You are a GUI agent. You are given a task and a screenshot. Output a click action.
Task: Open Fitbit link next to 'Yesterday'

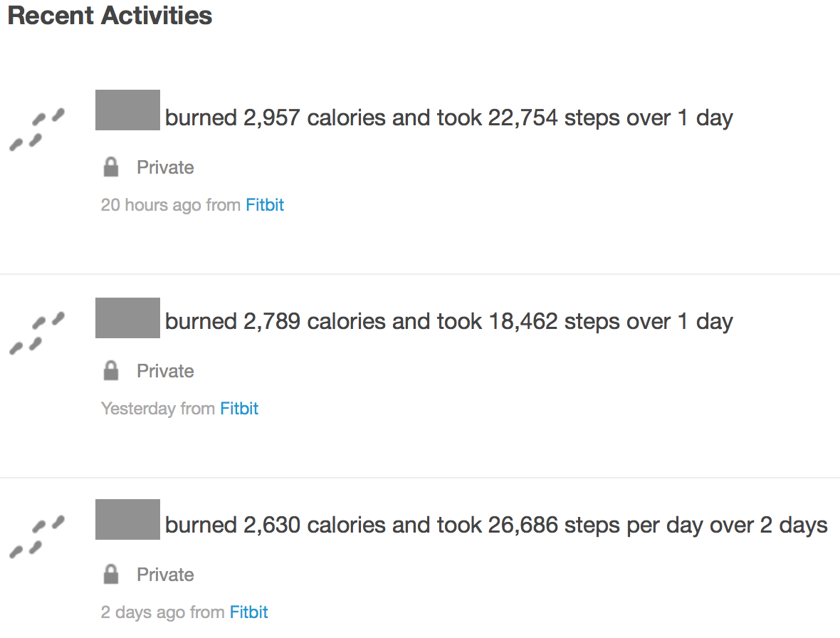tap(239, 409)
